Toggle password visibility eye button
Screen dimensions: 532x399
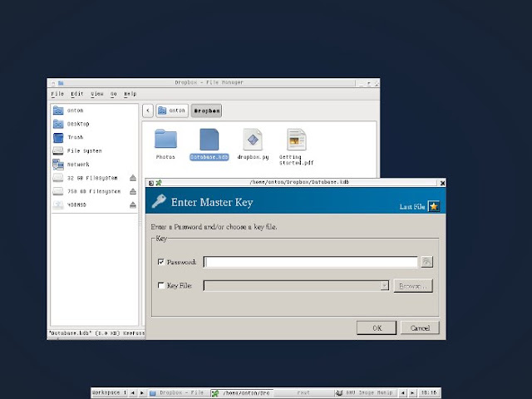[x=426, y=262]
